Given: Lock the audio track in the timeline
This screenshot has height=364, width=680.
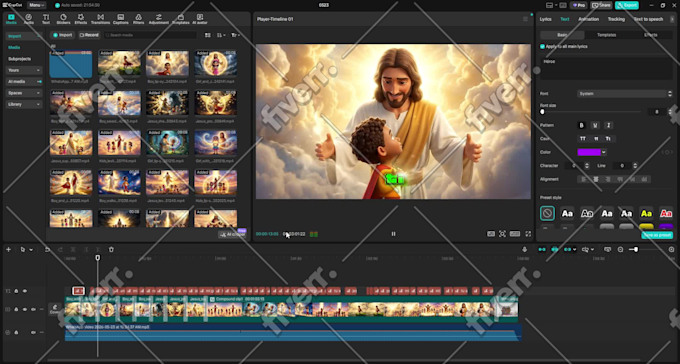Looking at the screenshot, I should (x=16, y=332).
